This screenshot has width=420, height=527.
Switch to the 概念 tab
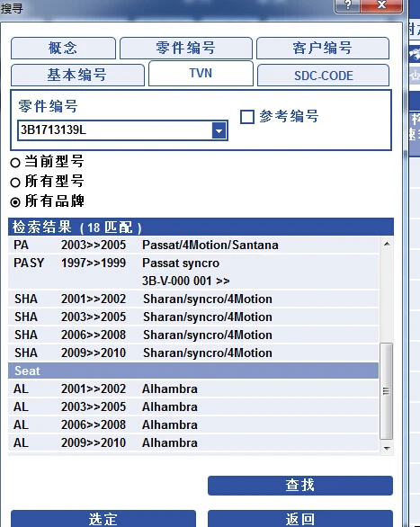pos(63,48)
